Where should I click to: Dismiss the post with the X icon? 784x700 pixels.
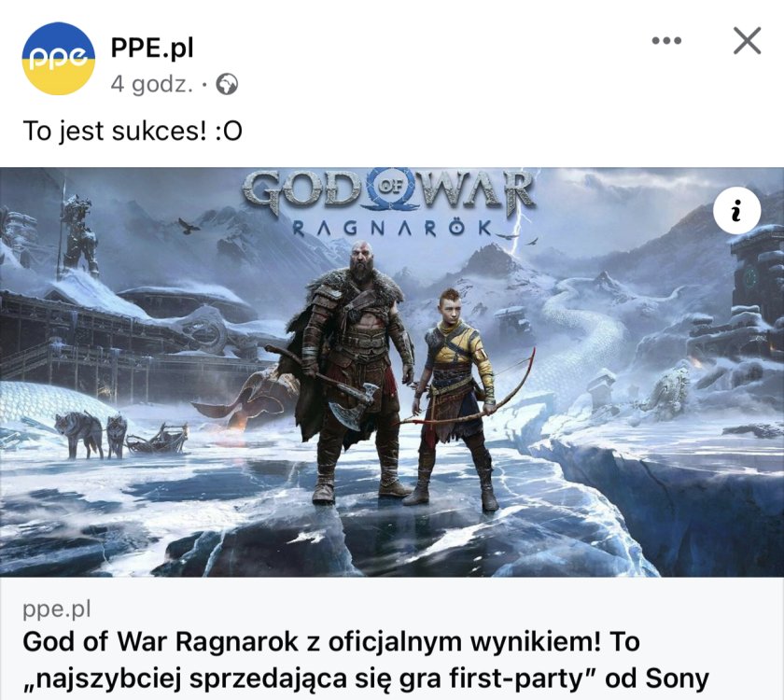747,40
